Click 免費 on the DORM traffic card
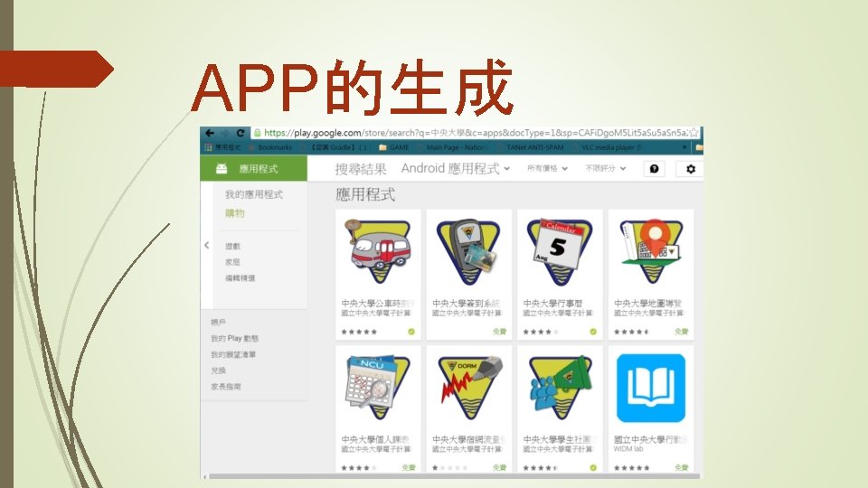Screen dimensions: 868x488 click(499, 467)
